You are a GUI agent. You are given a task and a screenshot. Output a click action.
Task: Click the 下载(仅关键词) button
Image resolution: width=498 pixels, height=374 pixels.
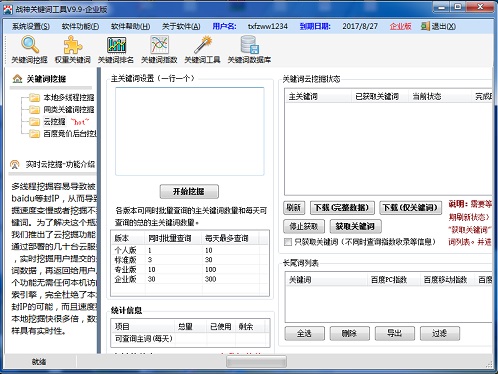(x=410, y=208)
